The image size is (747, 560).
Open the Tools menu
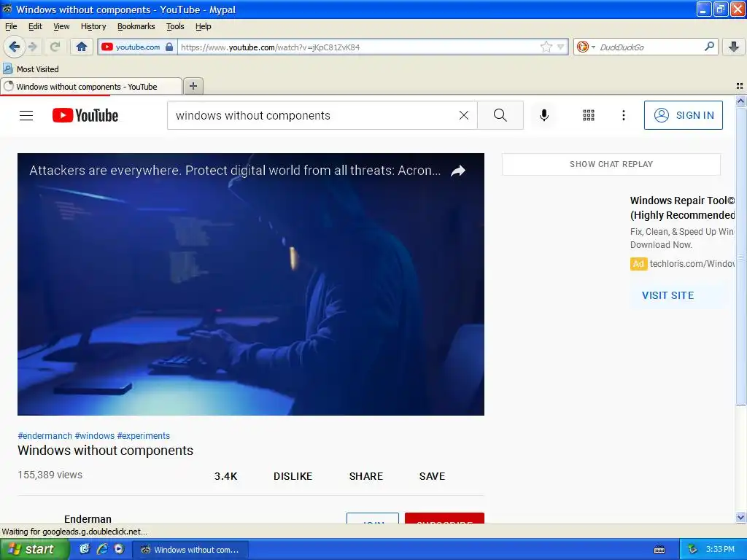(x=175, y=26)
